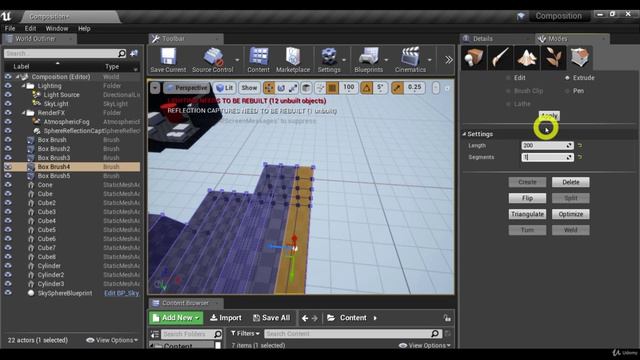Viewport: 640px width, 360px height.
Task: Click the rotate gizmo viewport icon
Action: pyautogui.click(x=281, y=88)
